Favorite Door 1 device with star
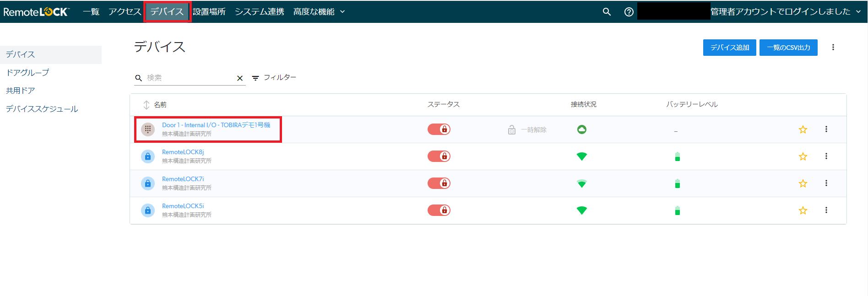 click(x=803, y=129)
